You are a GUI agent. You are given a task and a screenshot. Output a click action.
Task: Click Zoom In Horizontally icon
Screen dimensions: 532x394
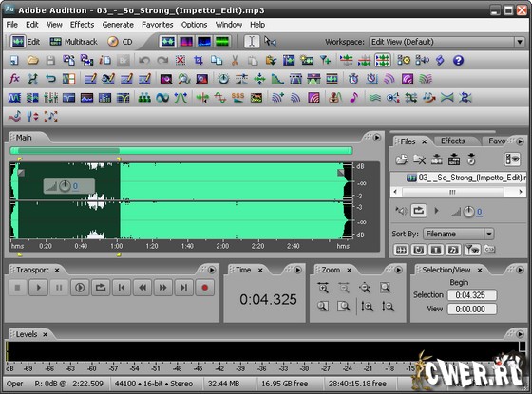(x=323, y=288)
